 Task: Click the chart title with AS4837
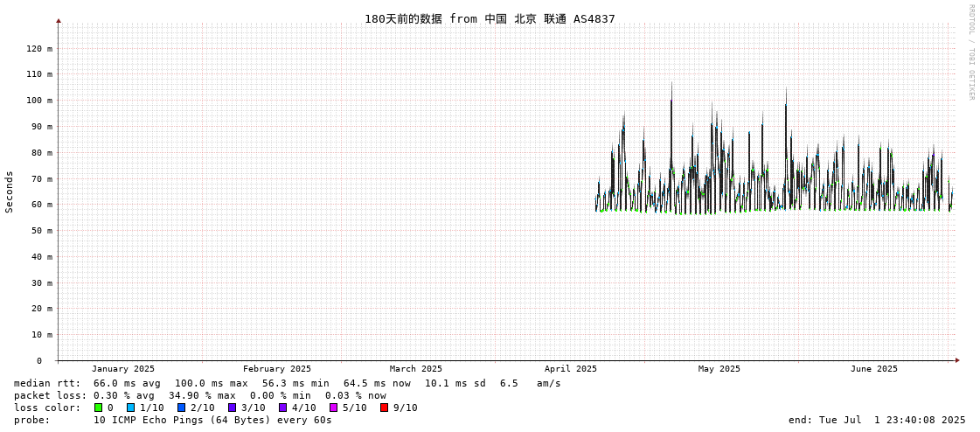(490, 18)
